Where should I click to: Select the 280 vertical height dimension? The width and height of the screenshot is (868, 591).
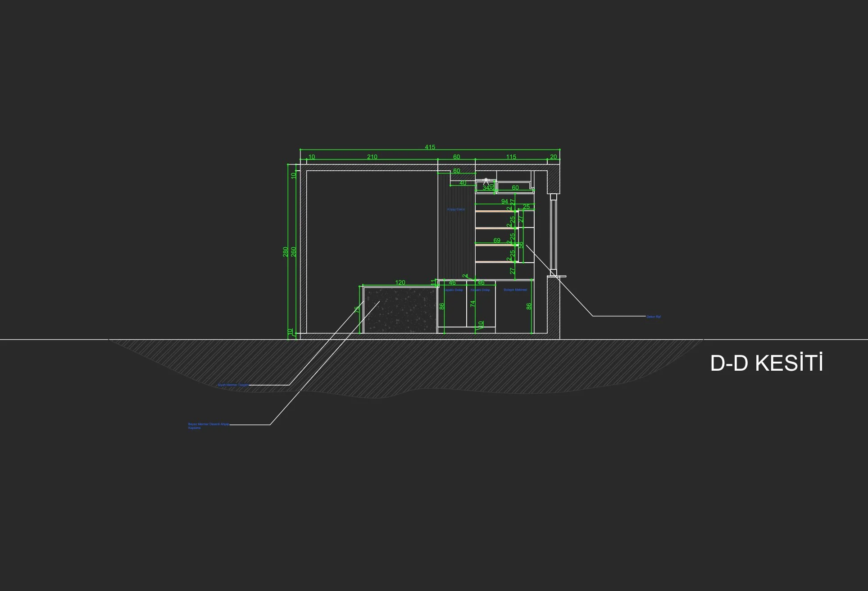286,252
